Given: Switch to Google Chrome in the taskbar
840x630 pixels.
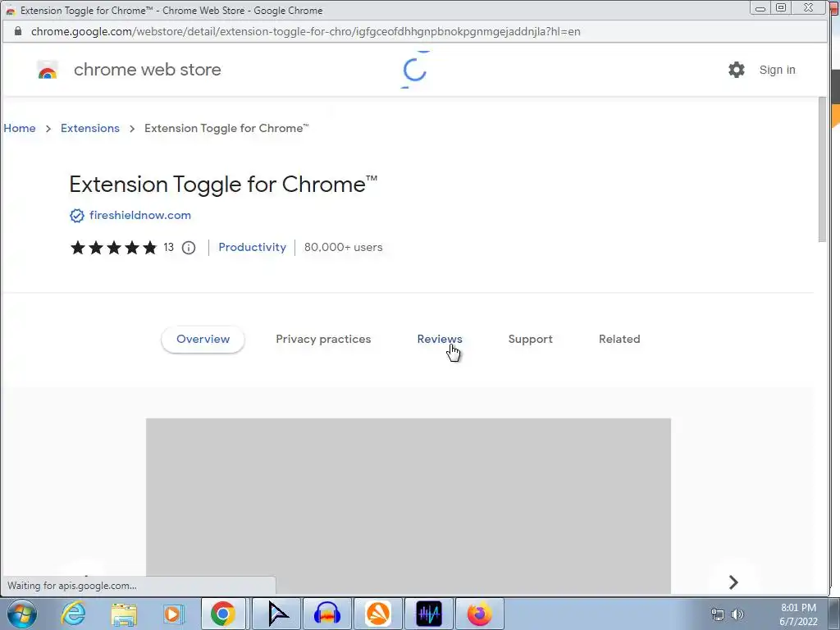Looking at the screenshot, I should click(x=223, y=614).
